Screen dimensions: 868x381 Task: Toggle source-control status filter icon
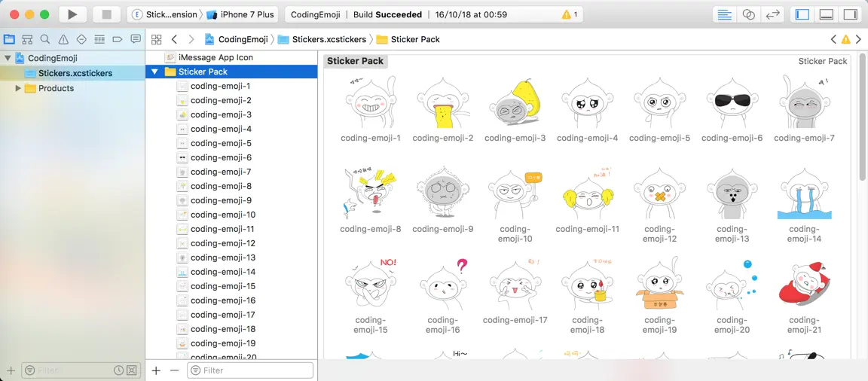pos(131,370)
